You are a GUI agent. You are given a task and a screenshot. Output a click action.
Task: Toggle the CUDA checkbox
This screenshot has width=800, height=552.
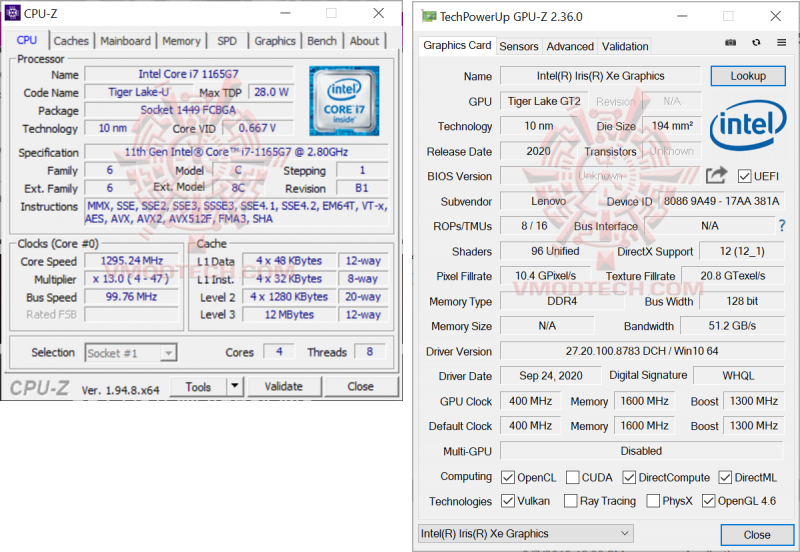572,478
